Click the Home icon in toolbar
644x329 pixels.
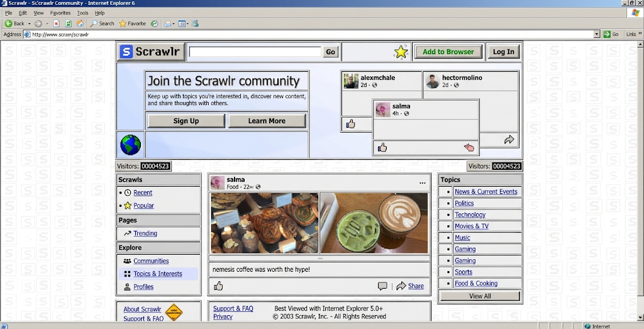(80, 24)
